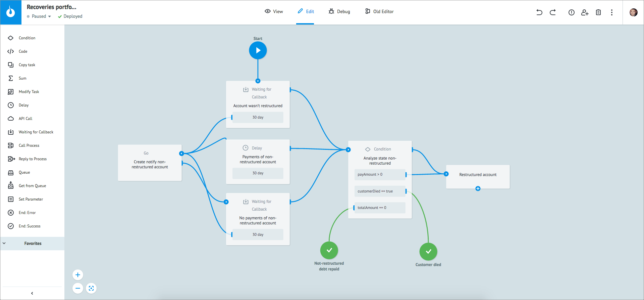This screenshot has width=644, height=300.
Task: Open the add user icon
Action: 585,12
